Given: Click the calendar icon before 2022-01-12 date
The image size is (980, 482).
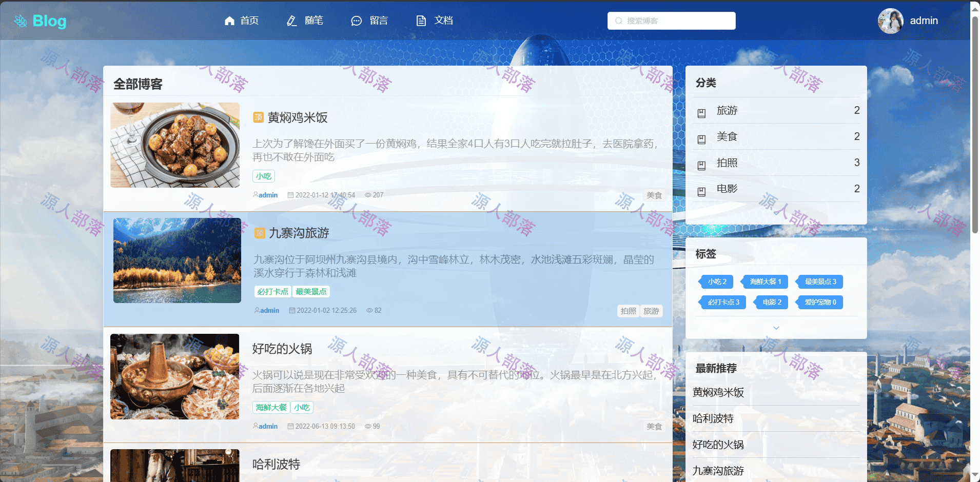Looking at the screenshot, I should (x=290, y=195).
